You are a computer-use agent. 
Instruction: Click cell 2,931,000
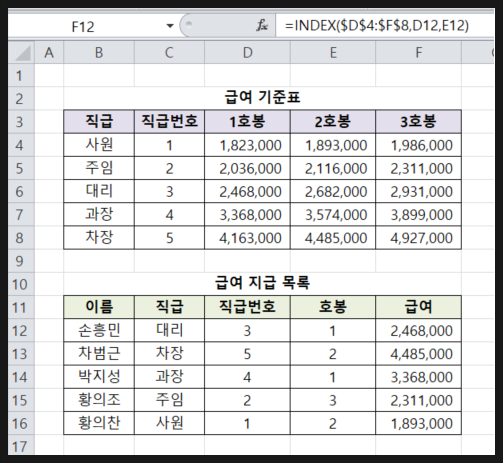click(418, 191)
